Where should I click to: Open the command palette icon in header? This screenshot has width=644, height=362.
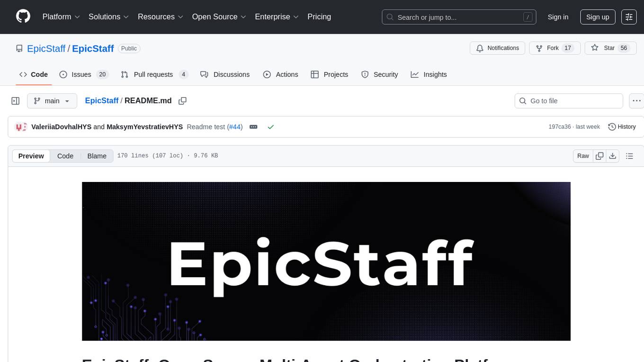[629, 17]
